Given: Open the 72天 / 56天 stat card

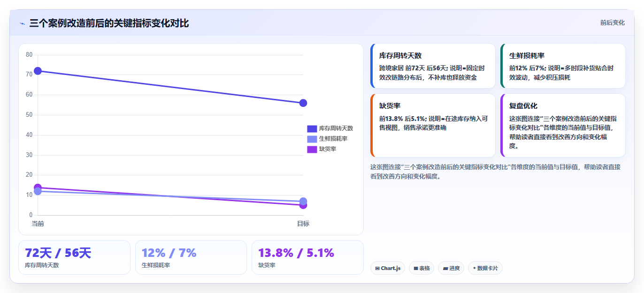Looking at the screenshot, I should click(x=74, y=257).
